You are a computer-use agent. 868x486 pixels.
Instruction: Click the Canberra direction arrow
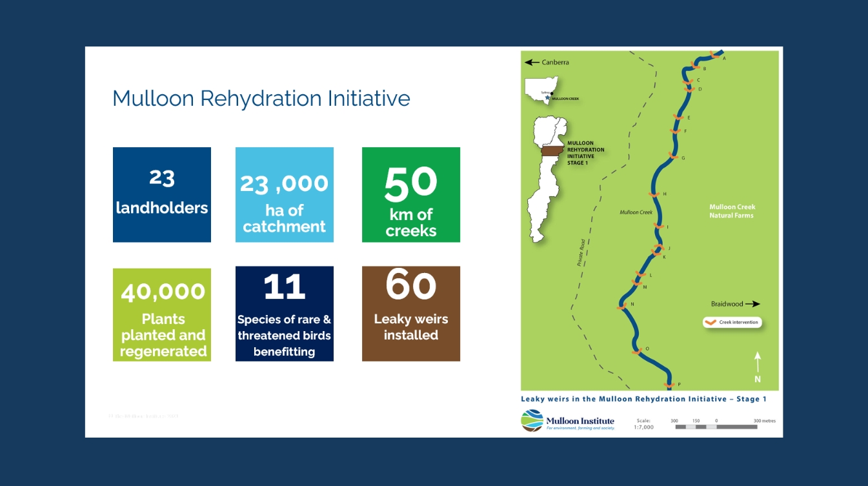click(532, 62)
